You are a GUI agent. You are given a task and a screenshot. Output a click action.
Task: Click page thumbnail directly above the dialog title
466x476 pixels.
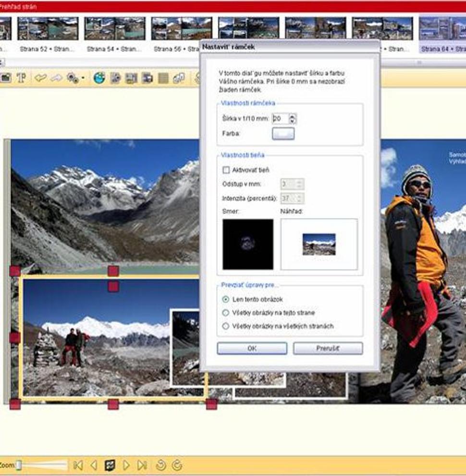pyautogui.click(x=249, y=28)
